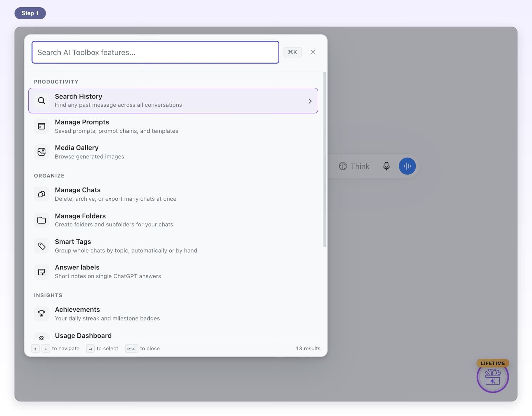Click the microphone dictation icon
The image size is (532, 416).
click(386, 166)
